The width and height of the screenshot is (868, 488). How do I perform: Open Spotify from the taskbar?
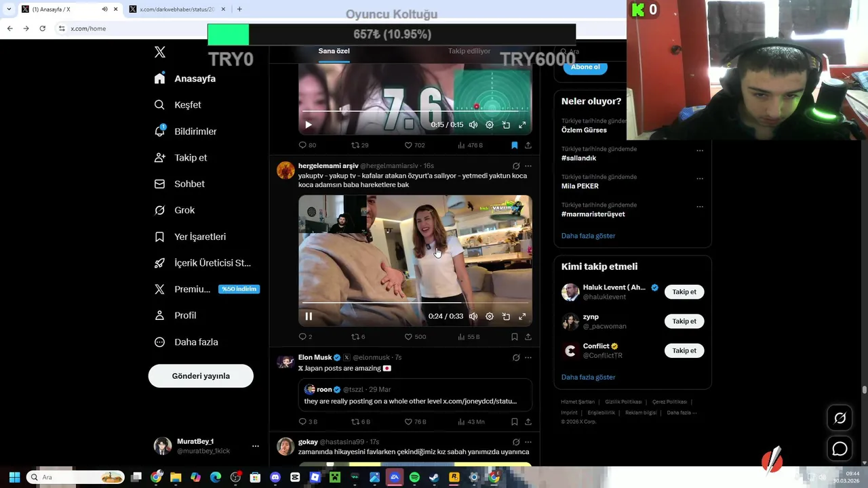click(x=414, y=477)
